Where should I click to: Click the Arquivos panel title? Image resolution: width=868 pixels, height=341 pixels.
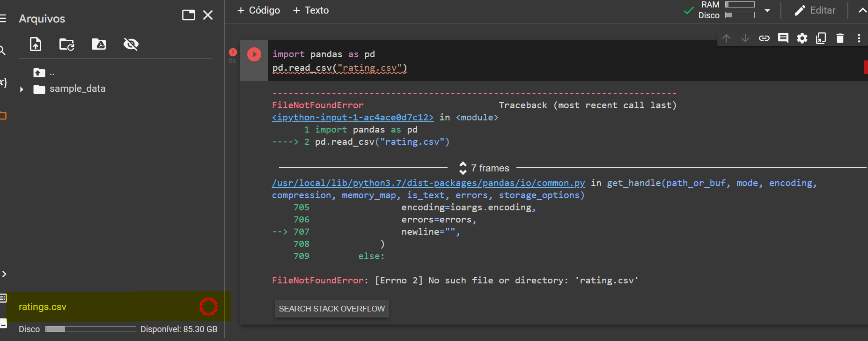coord(42,19)
